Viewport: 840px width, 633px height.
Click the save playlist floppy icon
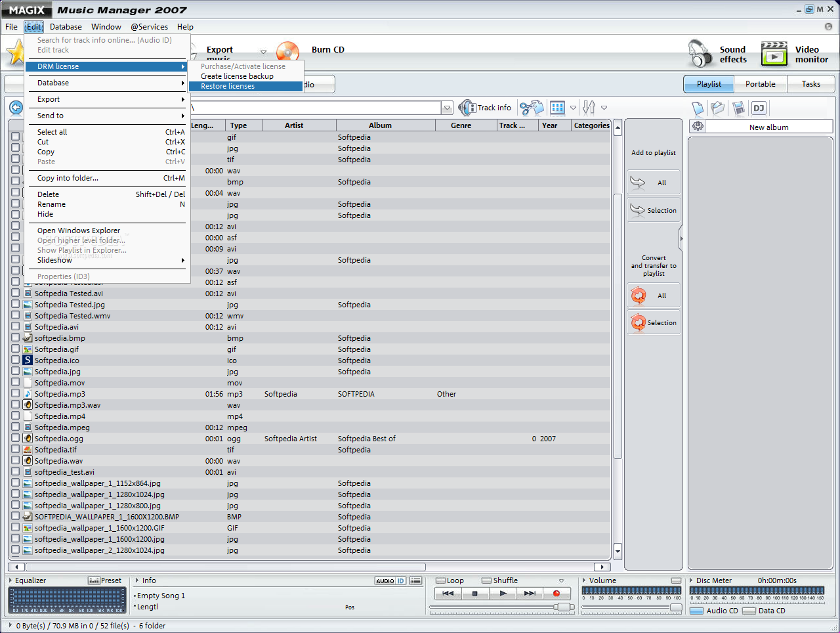(739, 108)
